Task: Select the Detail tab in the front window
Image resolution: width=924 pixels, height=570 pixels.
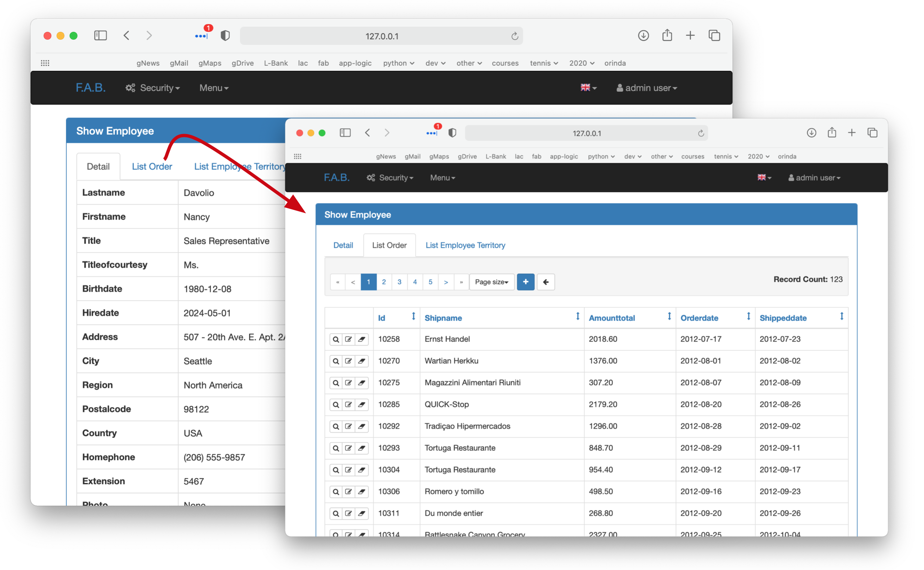Action: 343,245
